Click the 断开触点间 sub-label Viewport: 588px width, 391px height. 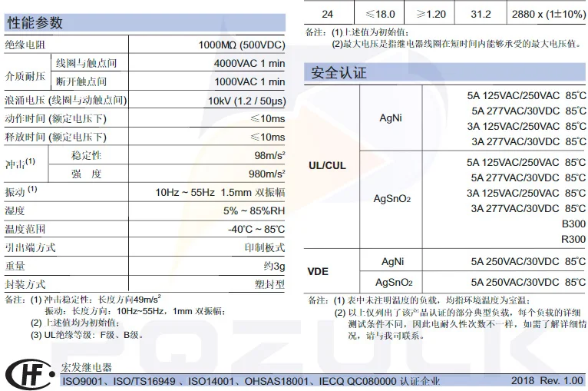coord(81,81)
